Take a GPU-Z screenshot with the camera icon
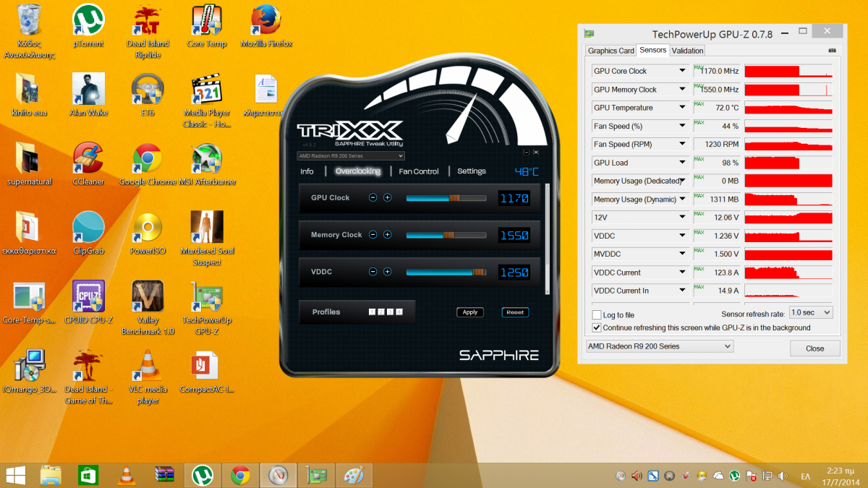The width and height of the screenshot is (868, 488). click(832, 51)
